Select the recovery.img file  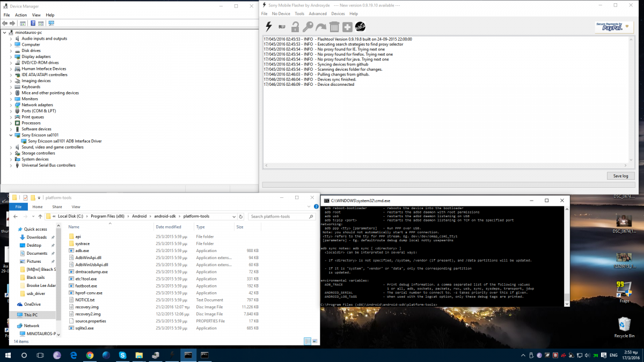(x=87, y=307)
